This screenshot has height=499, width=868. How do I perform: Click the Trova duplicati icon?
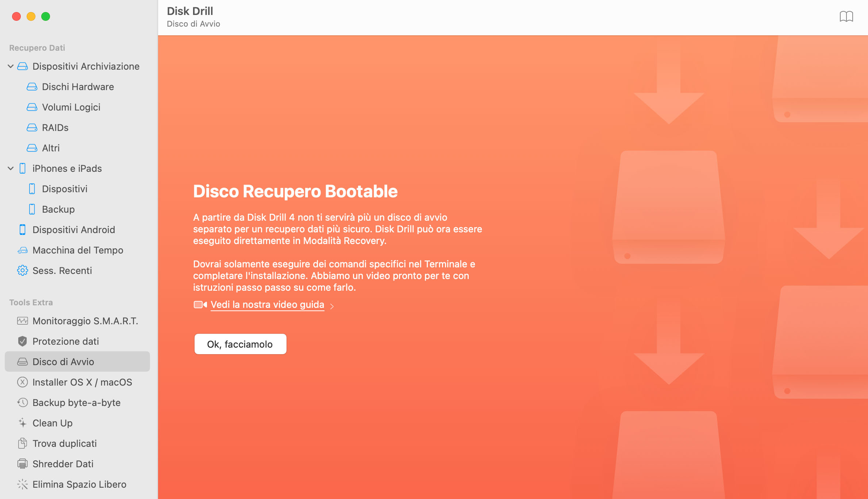tap(22, 443)
